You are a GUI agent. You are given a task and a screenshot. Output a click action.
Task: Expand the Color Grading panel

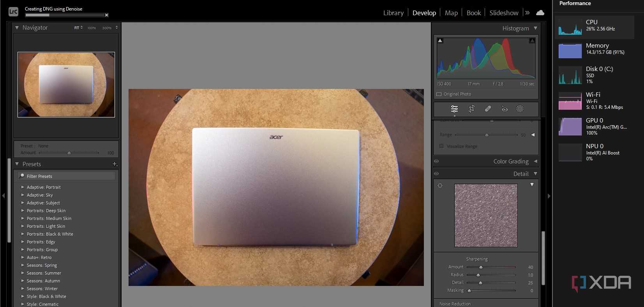pyautogui.click(x=535, y=161)
